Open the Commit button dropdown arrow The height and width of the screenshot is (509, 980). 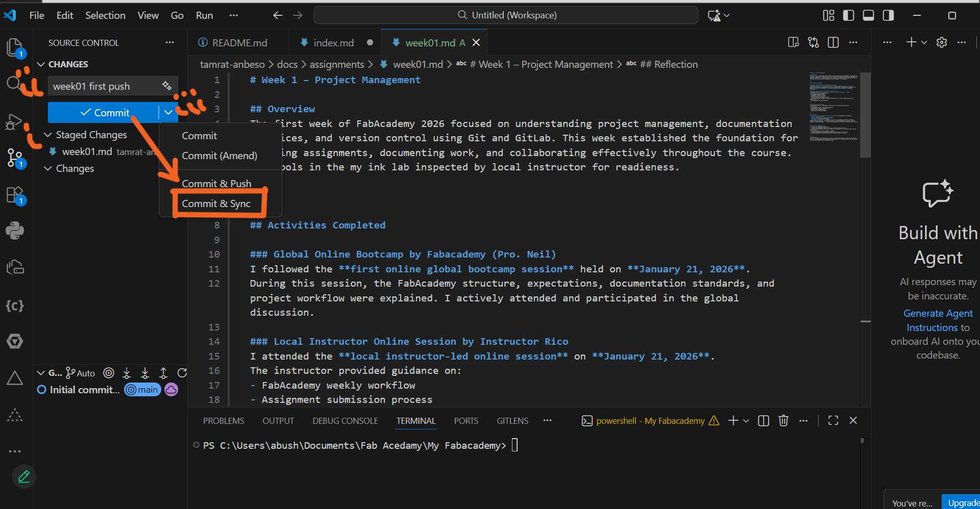(167, 112)
